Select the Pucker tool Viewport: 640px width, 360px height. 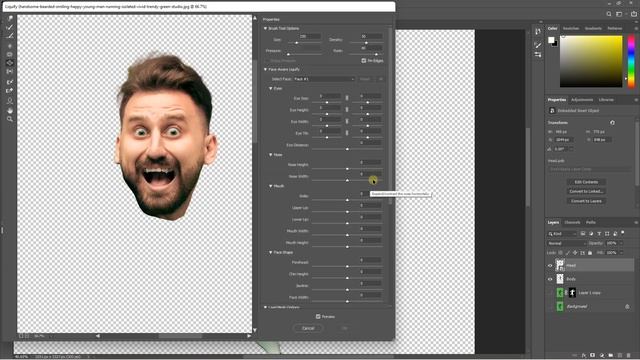click(x=10, y=54)
